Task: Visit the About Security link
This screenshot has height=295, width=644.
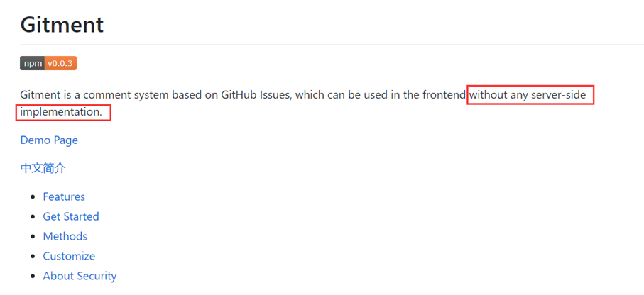Action: [x=80, y=276]
